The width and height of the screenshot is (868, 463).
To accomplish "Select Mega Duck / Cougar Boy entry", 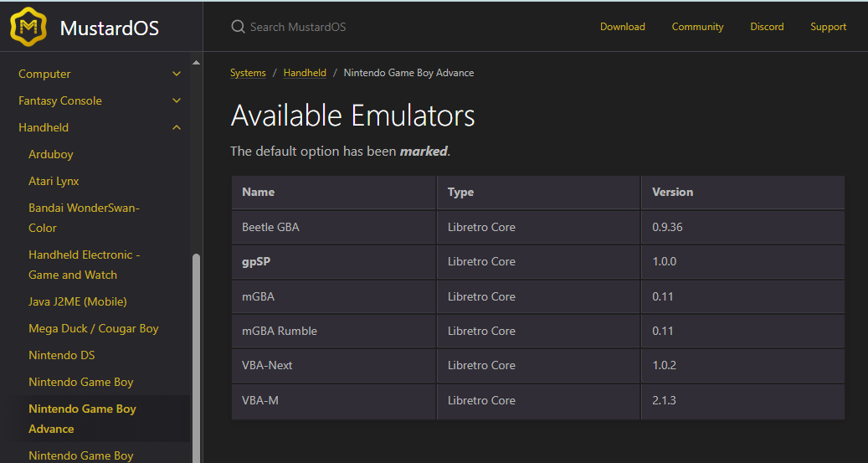I will pos(93,328).
